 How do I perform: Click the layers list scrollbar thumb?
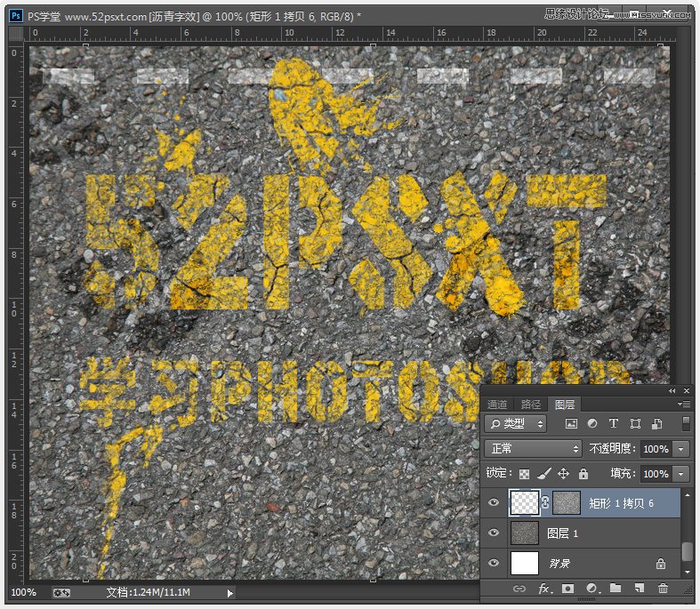coord(687,550)
